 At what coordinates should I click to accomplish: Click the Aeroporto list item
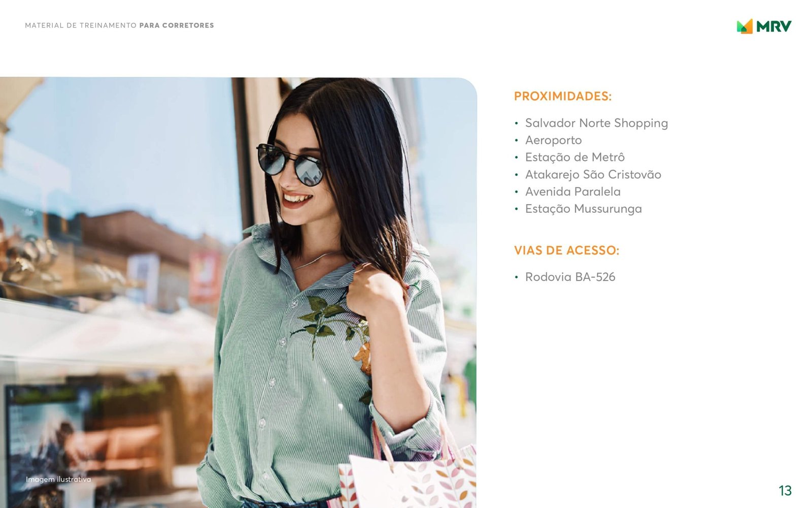(553, 140)
